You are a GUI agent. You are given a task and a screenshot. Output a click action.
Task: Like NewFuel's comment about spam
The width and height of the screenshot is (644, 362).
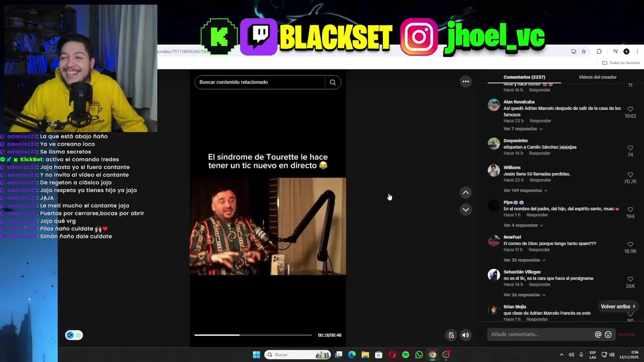coord(630,244)
